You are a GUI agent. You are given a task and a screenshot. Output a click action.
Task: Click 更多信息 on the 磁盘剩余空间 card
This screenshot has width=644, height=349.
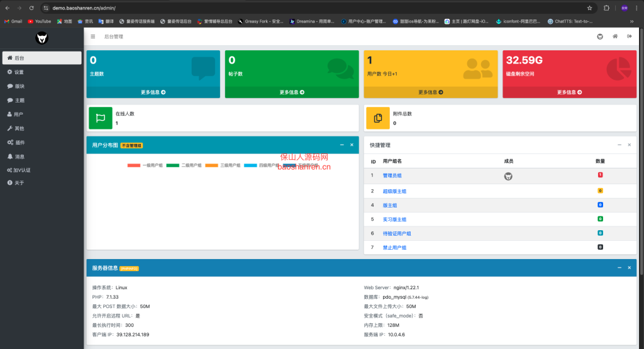click(x=569, y=92)
